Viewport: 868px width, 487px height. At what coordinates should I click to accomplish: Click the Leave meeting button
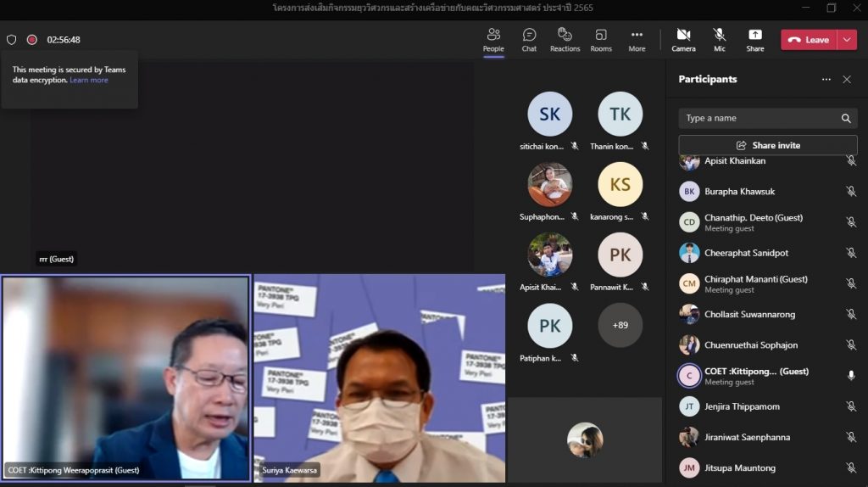[x=809, y=40]
